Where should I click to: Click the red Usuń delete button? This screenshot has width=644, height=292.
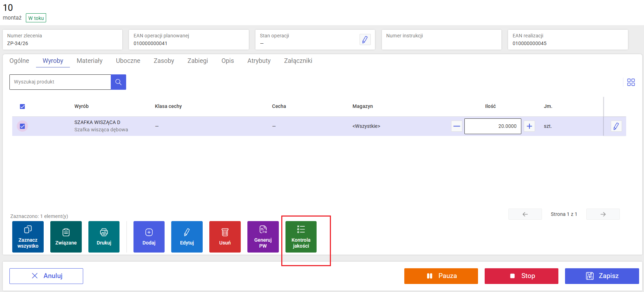(225, 237)
